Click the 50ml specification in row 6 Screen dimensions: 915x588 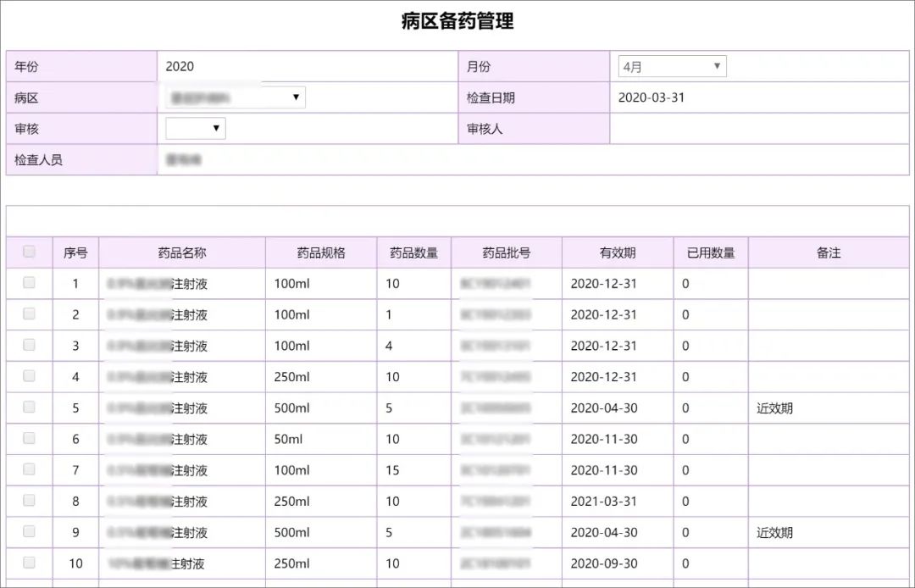click(288, 439)
